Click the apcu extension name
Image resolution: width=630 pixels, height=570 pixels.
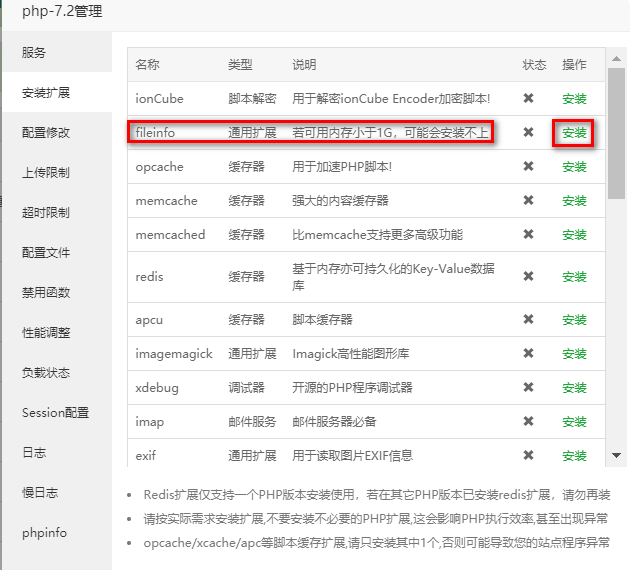(149, 320)
